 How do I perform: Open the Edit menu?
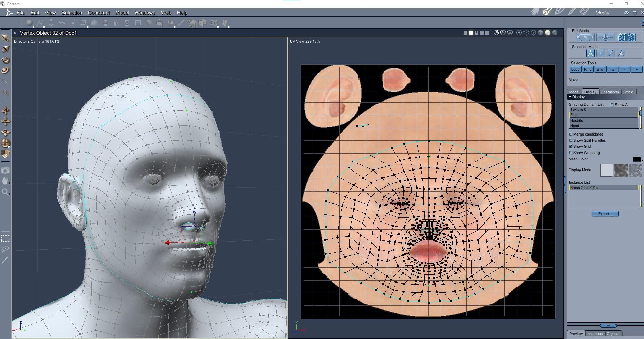[35, 13]
